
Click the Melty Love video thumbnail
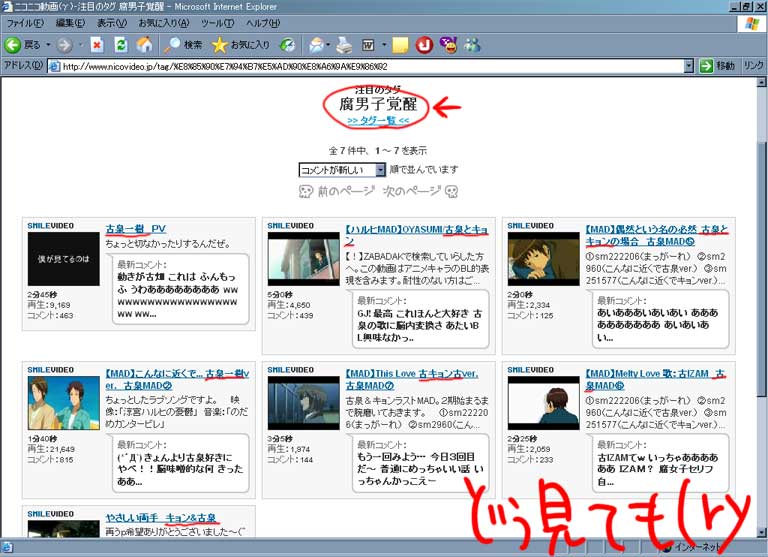(544, 403)
